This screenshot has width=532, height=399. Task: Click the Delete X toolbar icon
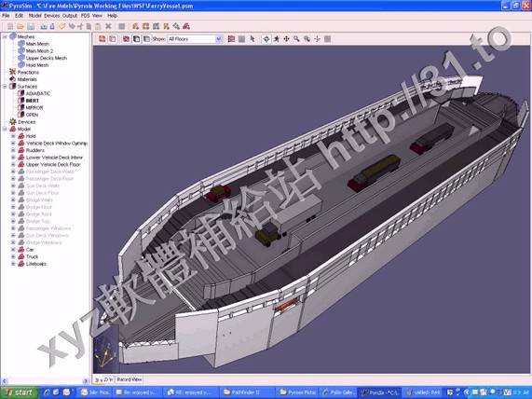[108, 26]
